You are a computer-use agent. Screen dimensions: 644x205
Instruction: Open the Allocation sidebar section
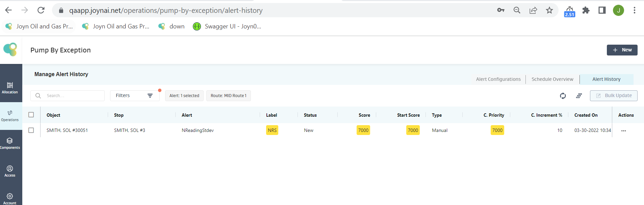pyautogui.click(x=10, y=88)
